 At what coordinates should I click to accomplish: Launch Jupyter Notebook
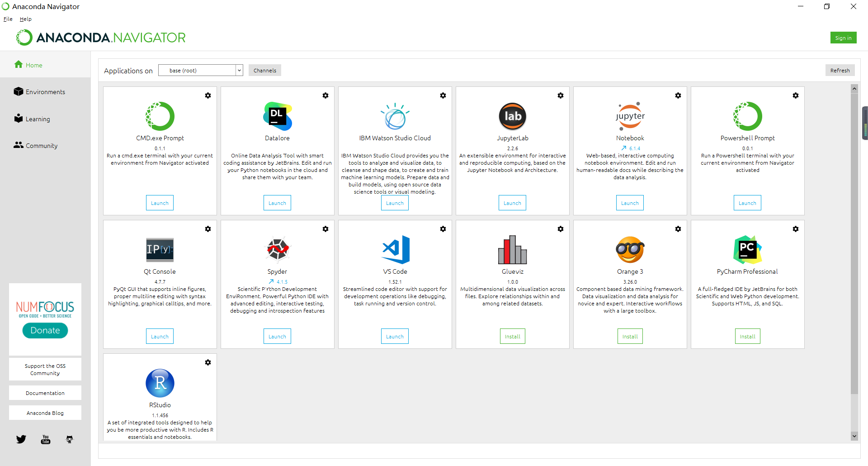(630, 203)
